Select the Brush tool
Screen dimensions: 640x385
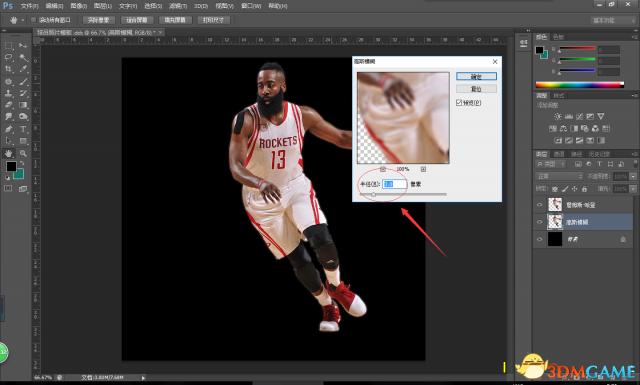coord(23,81)
